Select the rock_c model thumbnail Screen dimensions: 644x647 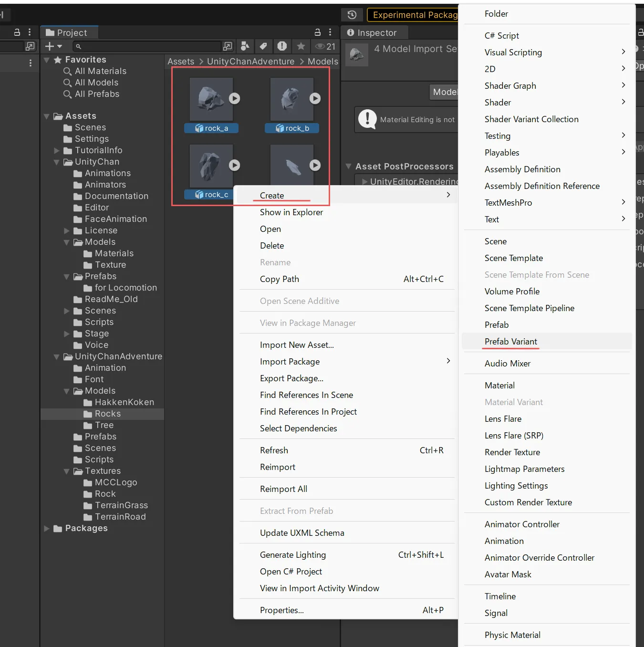point(211,166)
